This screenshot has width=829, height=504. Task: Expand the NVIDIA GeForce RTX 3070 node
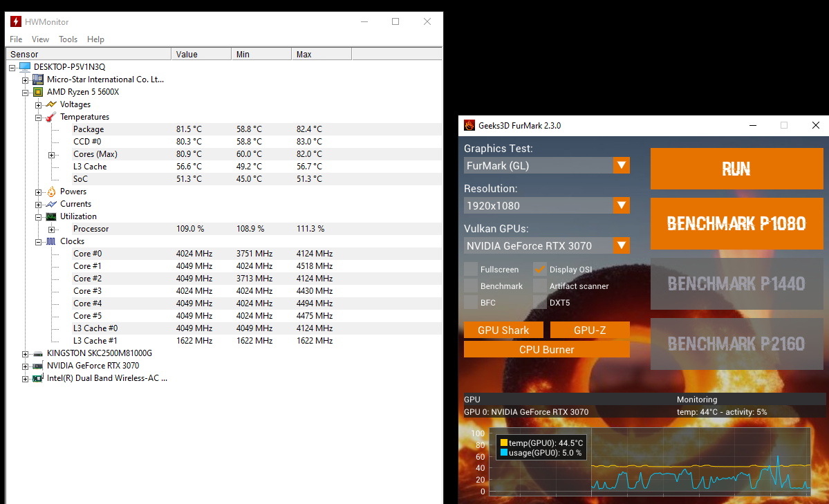click(25, 366)
